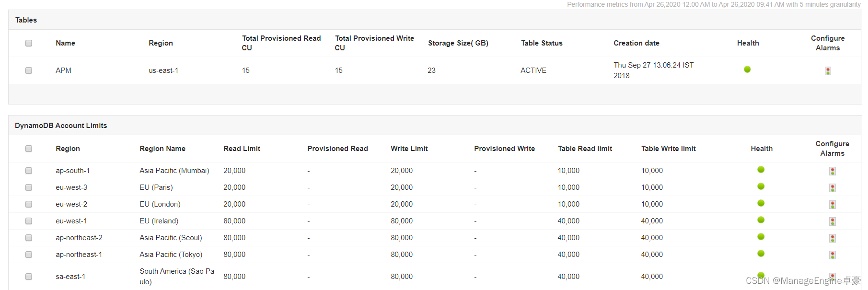Image resolution: width=868 pixels, height=290 pixels.
Task: Open alarm settings for eu-west-2 row
Action: click(x=833, y=205)
